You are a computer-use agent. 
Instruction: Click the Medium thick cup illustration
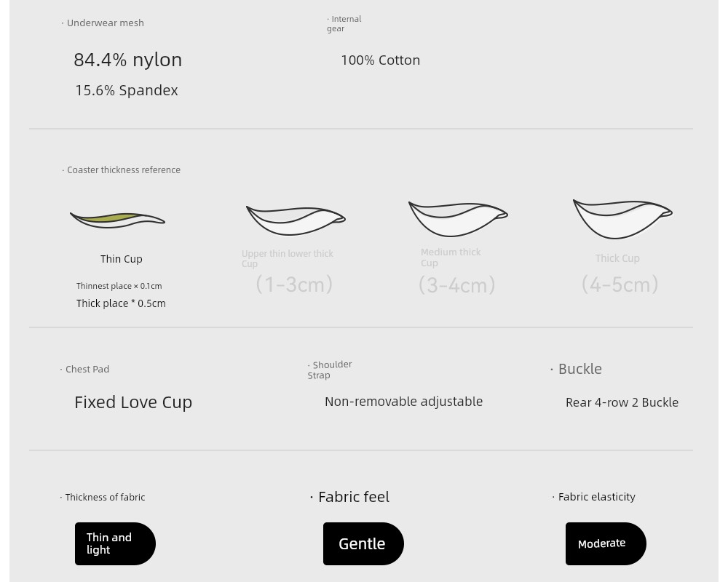coord(458,219)
